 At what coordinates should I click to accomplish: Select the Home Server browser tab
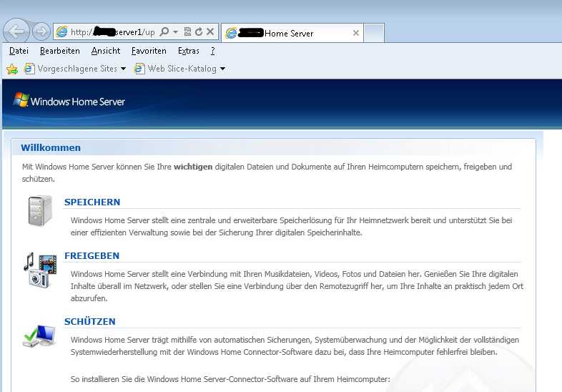point(292,33)
